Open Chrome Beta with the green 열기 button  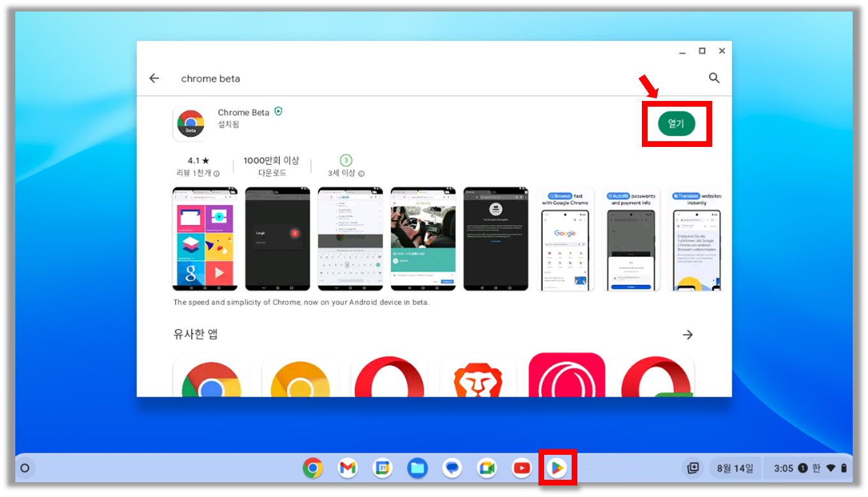(676, 123)
